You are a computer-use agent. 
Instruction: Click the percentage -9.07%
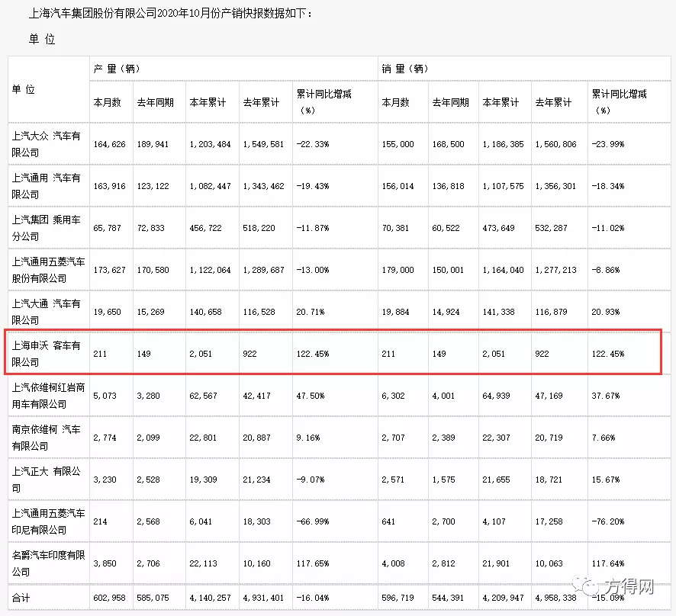click(311, 479)
